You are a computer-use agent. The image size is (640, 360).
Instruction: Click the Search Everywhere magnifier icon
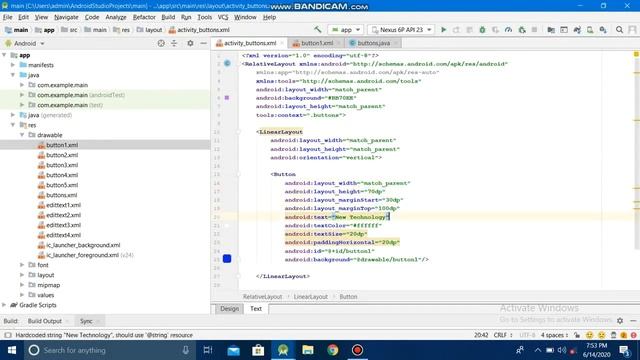619,30
